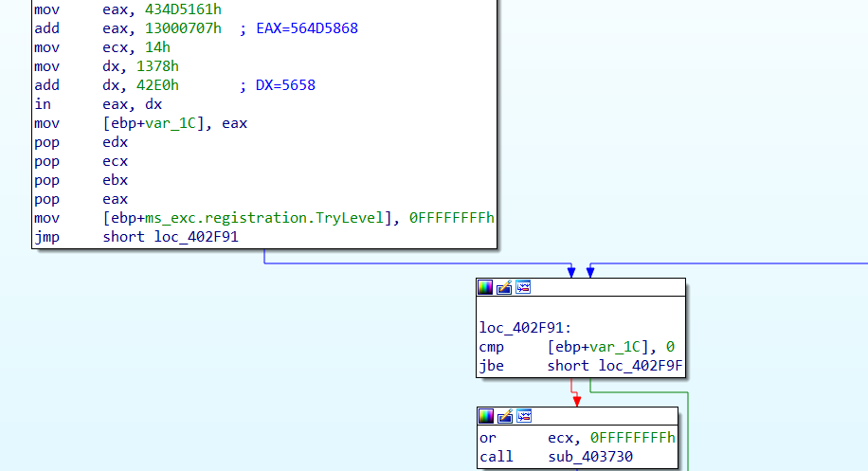This screenshot has height=471, width=868.
Task: Click edx operand in pop edx line
Action: (116, 142)
